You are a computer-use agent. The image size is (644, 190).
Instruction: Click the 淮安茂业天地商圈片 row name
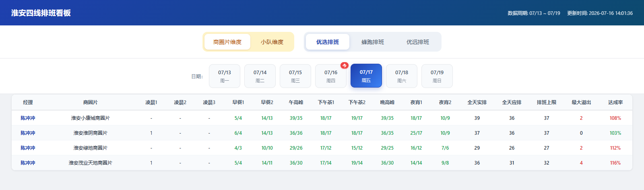[x=91, y=163]
